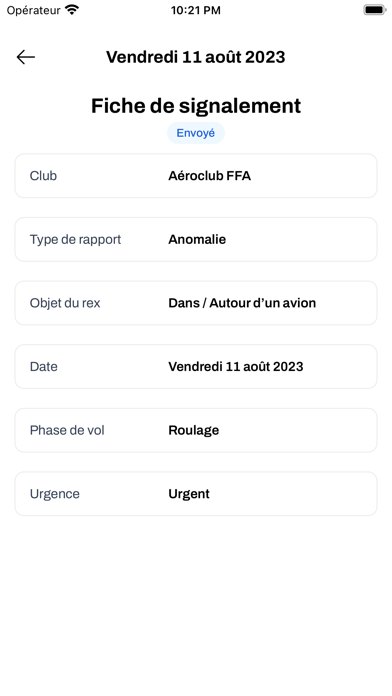
Task: Tap the 10:21 PM clock
Action: point(196,10)
